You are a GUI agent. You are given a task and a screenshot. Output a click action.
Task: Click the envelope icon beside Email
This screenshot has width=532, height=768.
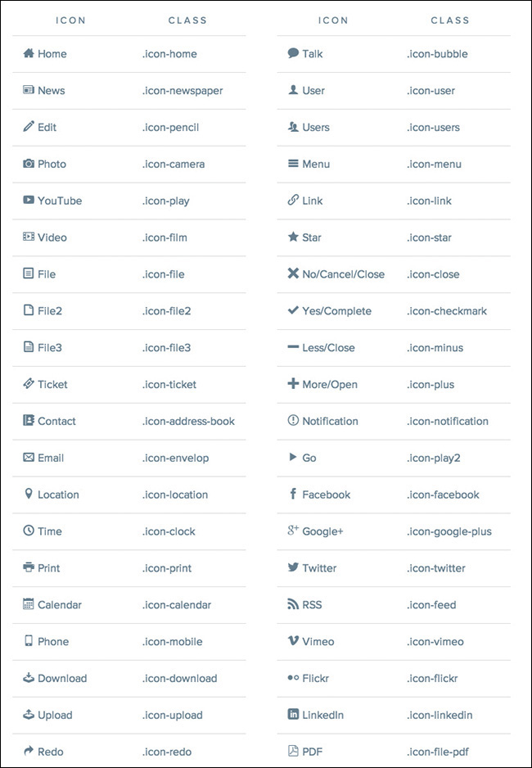29,458
